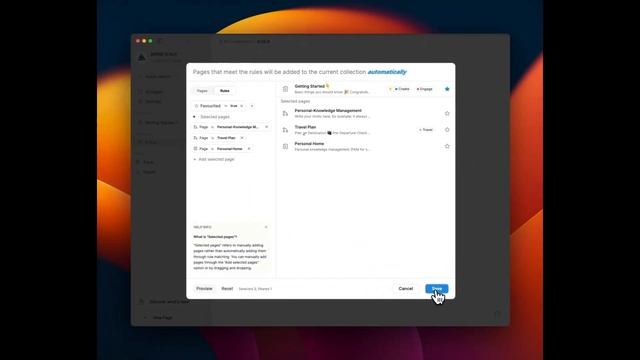Click the Engage tag on Getting Started
640x360 pixels.
pyautogui.click(x=424, y=89)
